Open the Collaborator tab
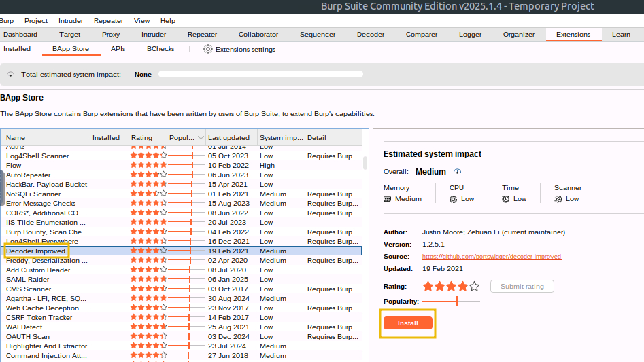Image resolution: width=644 pixels, height=362 pixels. coord(258,35)
